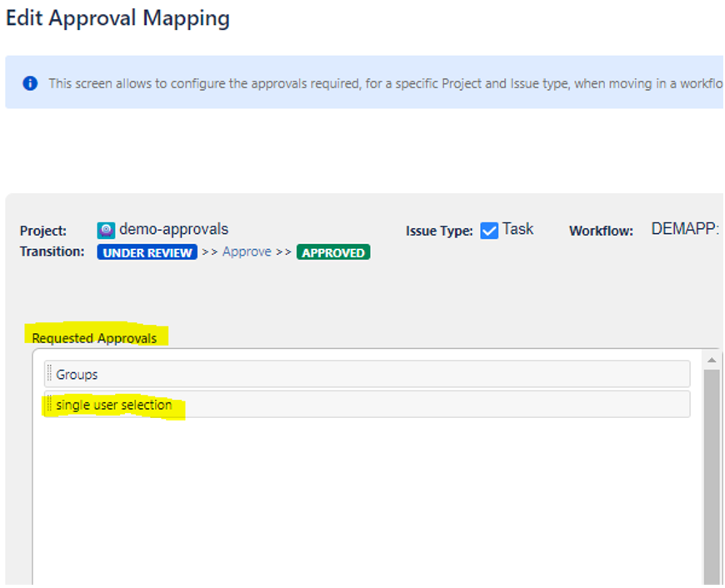Click the demo-approvals project avatar icon
The width and height of the screenshot is (725, 588).
coord(106,231)
